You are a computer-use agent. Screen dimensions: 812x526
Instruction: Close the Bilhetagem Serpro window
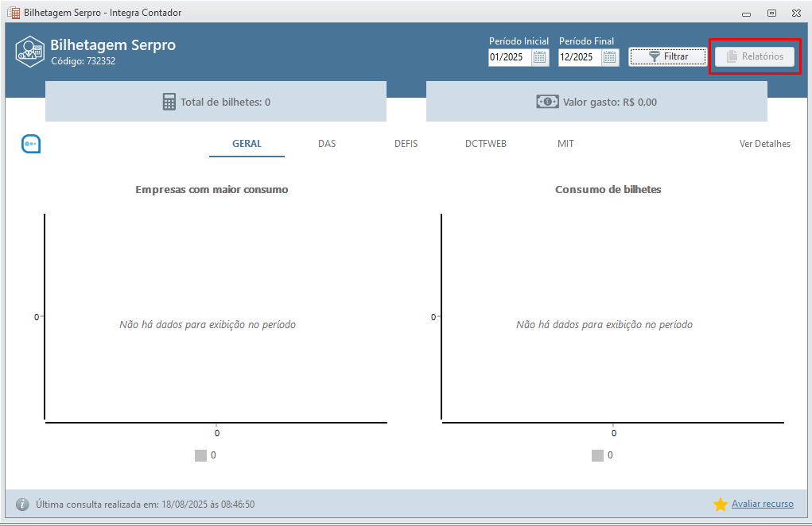[x=796, y=14]
